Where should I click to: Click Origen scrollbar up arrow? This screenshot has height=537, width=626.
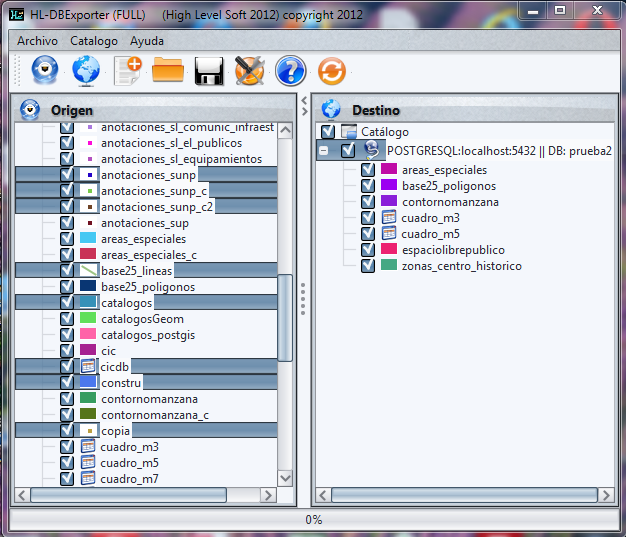point(285,130)
